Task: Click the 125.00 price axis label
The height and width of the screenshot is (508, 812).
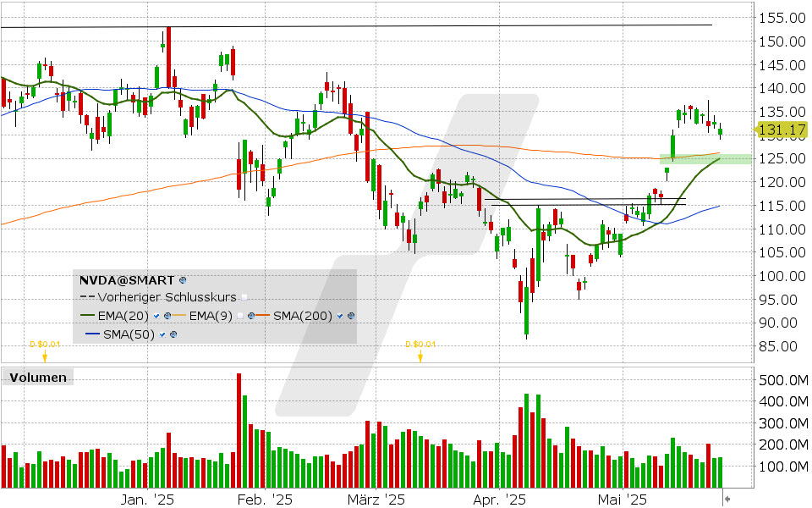Action: (782, 158)
